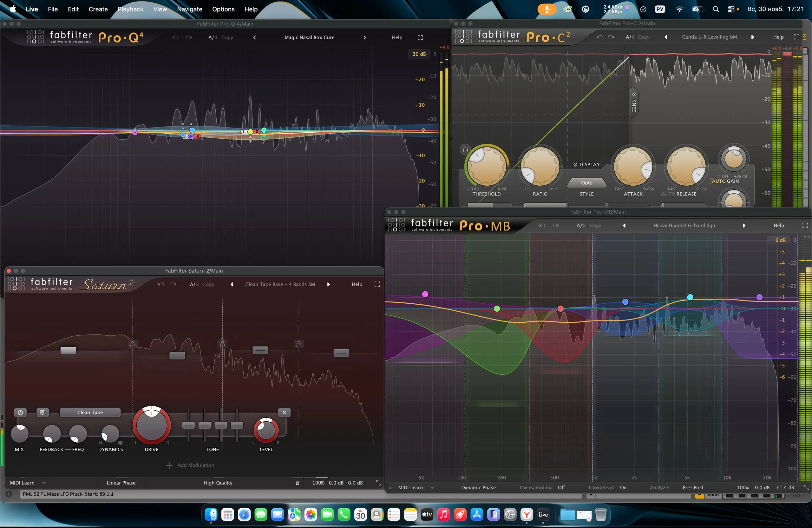812x528 pixels.
Task: Click the full screen icon in Pro-MB
Action: coord(805,225)
